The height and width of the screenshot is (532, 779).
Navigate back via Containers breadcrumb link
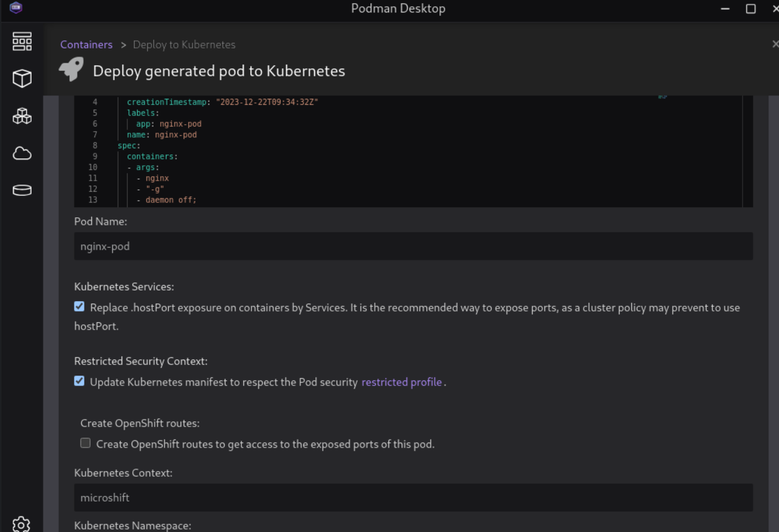click(x=86, y=45)
